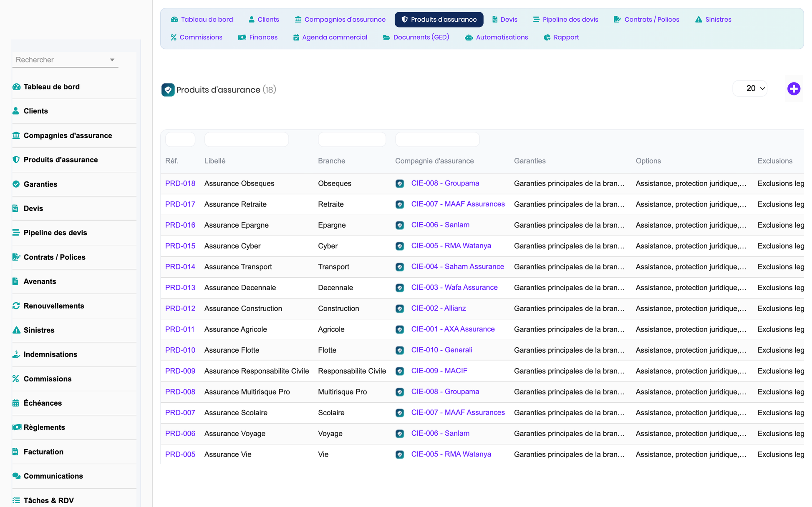Click the Tableau de bord sidebar gauge icon
The image size is (812, 507).
(x=16, y=87)
